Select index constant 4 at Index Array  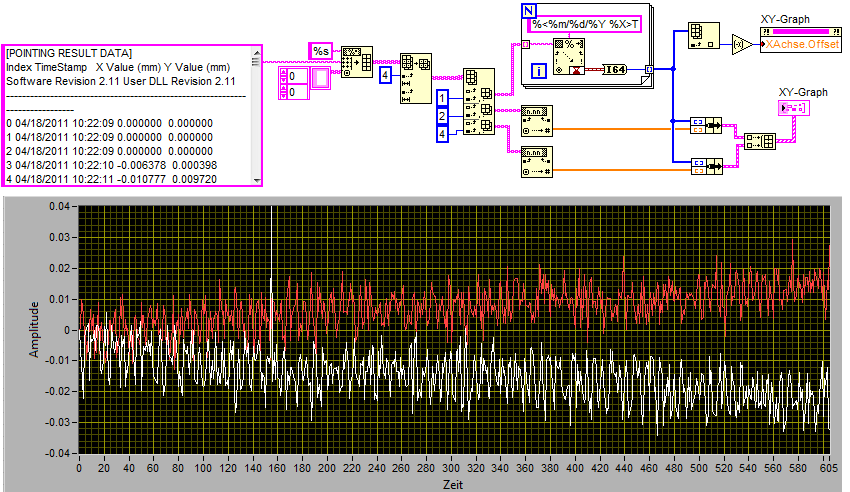tap(442, 134)
